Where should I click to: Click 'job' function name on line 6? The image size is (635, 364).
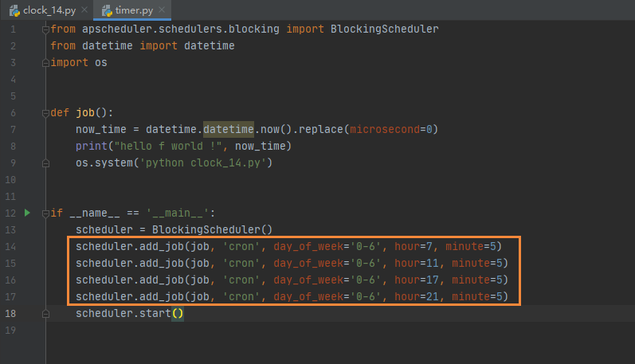click(x=85, y=112)
